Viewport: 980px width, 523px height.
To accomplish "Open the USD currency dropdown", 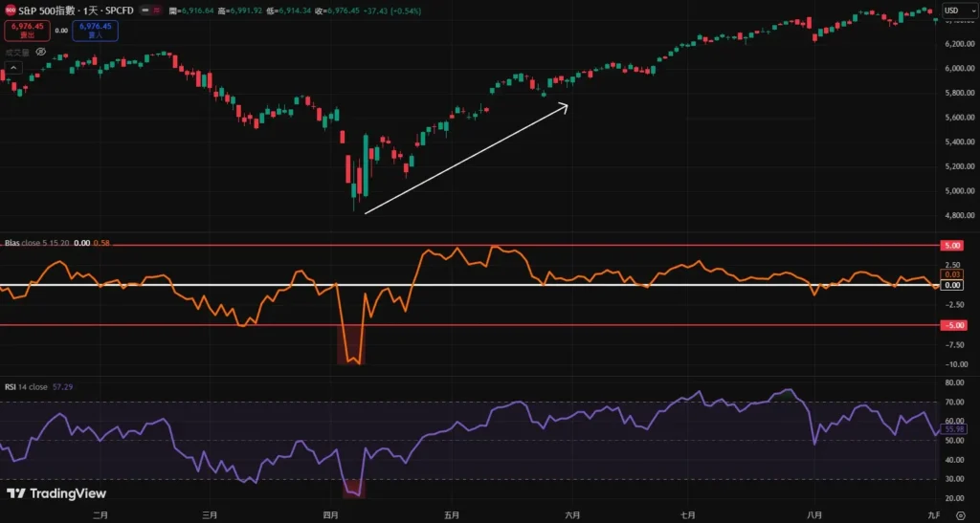I will coord(956,11).
